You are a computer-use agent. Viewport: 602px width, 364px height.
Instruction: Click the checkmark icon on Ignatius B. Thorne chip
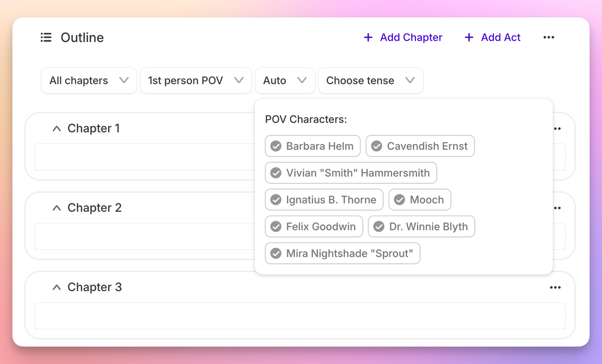click(x=276, y=199)
